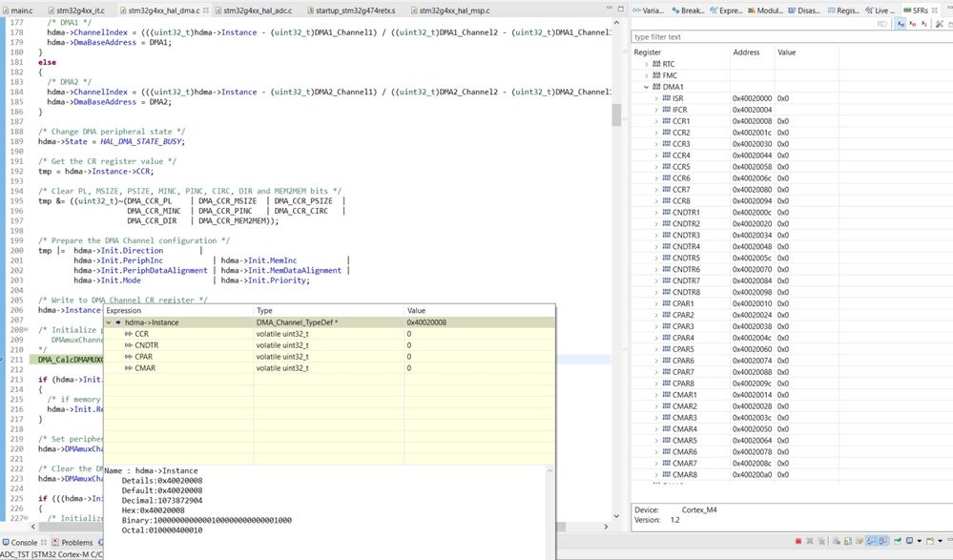Open the stm32g4xx_hal_adc.c editor tab

[x=253, y=10]
